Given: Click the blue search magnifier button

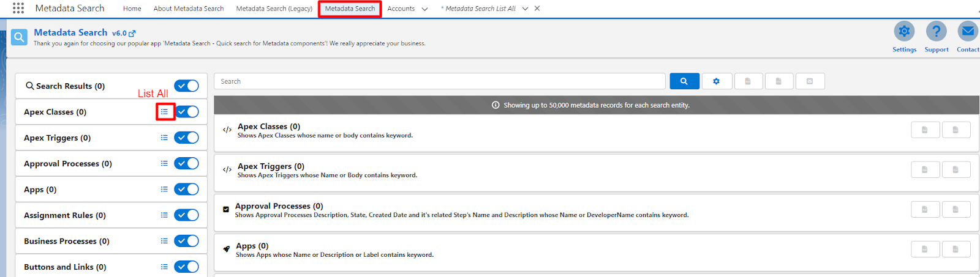Looking at the screenshot, I should (684, 81).
